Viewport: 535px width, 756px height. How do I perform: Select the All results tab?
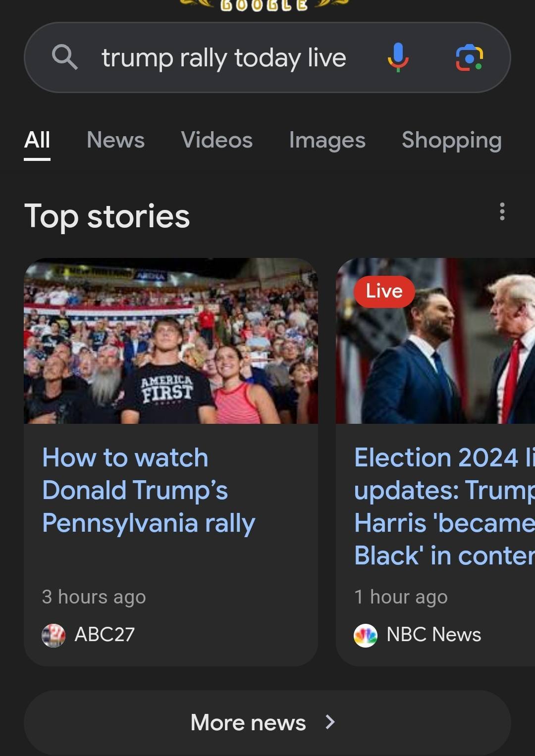tap(37, 140)
